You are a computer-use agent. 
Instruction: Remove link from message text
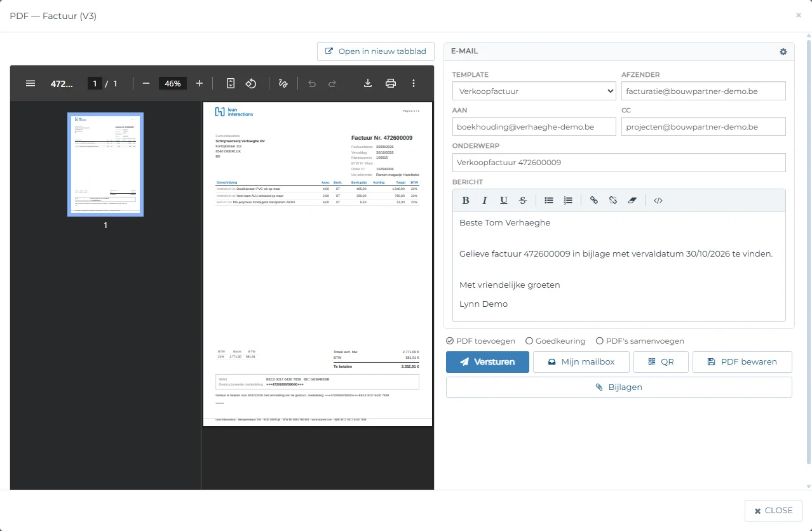[x=613, y=200]
